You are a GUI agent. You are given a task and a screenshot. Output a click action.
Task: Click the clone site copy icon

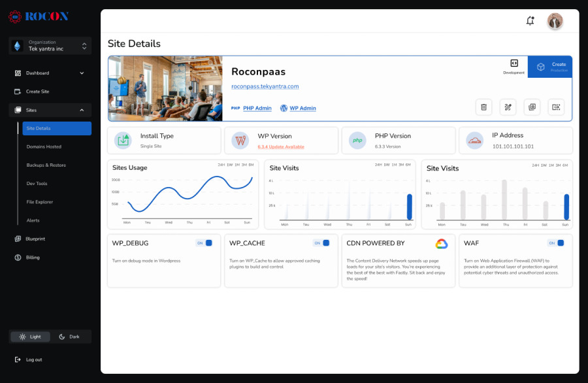coord(532,107)
